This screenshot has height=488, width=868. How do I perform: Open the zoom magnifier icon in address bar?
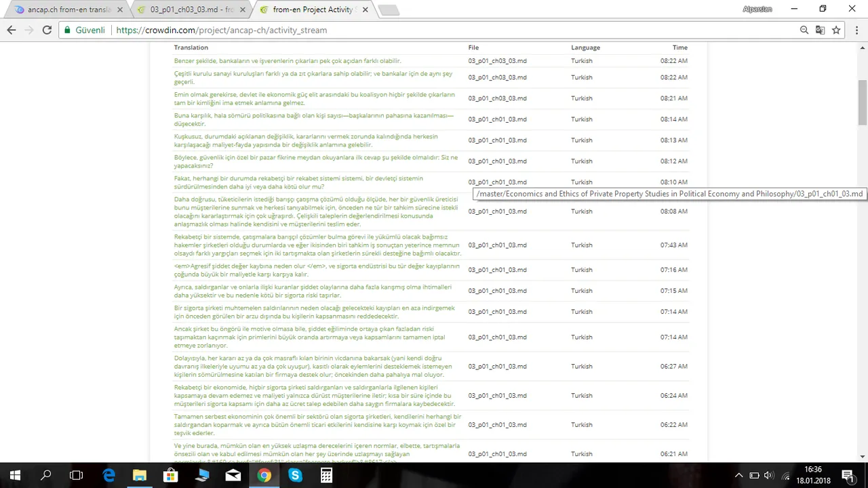[804, 30]
